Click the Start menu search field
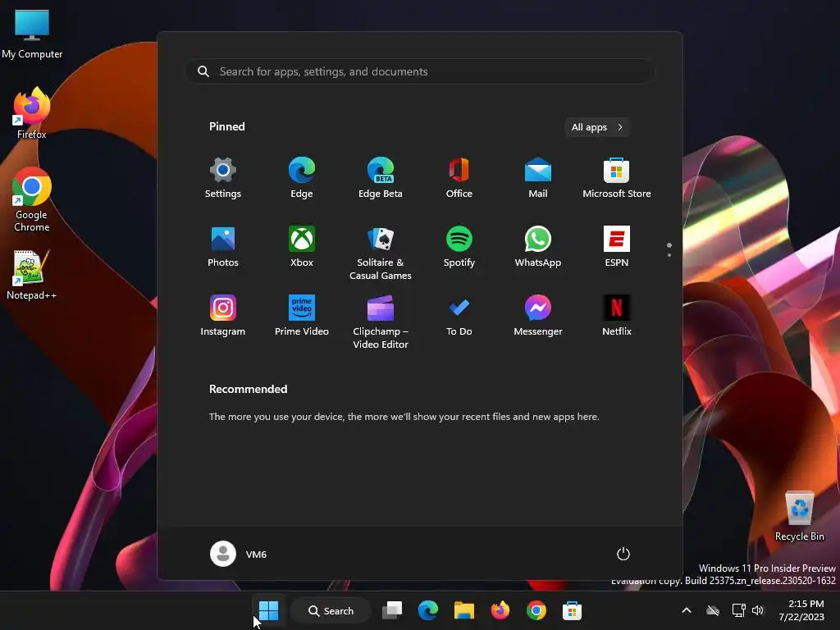The width and height of the screenshot is (840, 630). point(419,71)
